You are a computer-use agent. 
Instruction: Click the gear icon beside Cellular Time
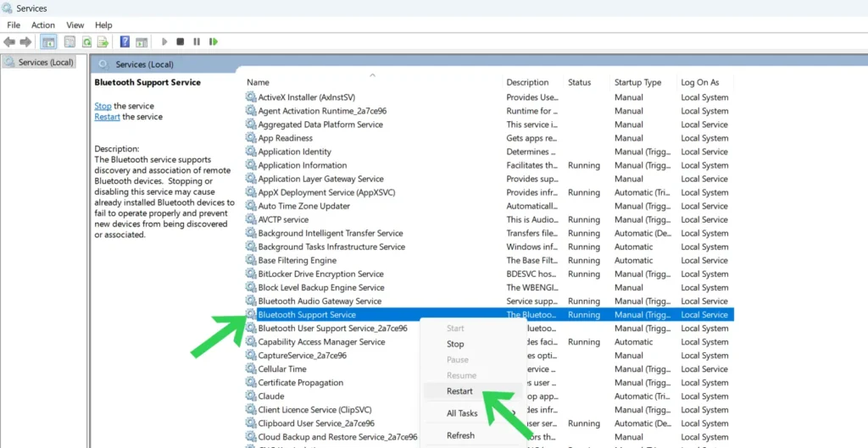point(251,369)
